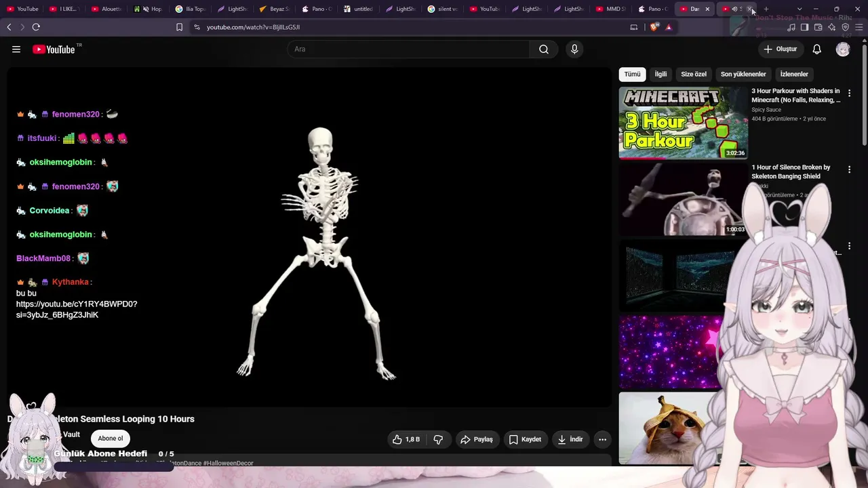Image resolution: width=868 pixels, height=488 pixels.
Task: Select the Son yüklenenler filter chip
Action: 743,74
